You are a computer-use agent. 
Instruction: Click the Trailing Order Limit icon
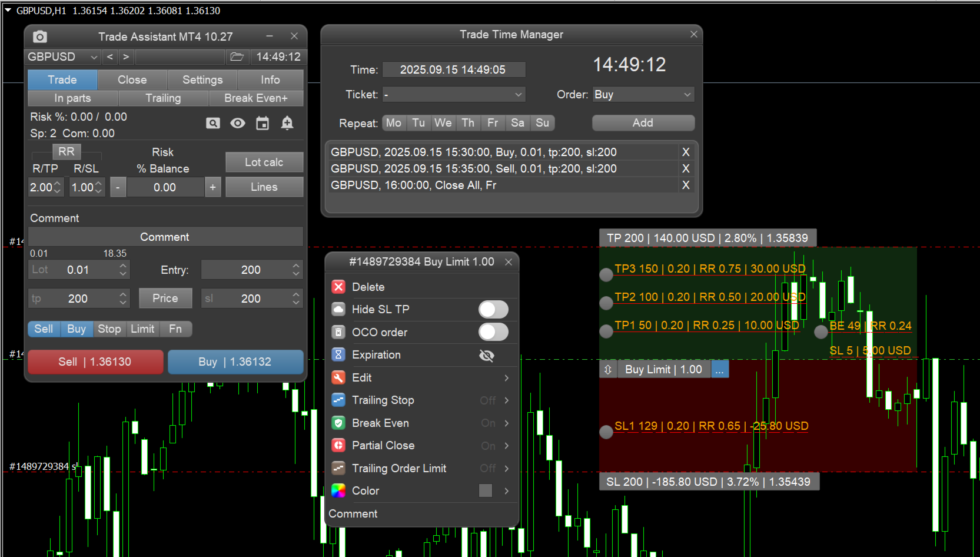338,468
